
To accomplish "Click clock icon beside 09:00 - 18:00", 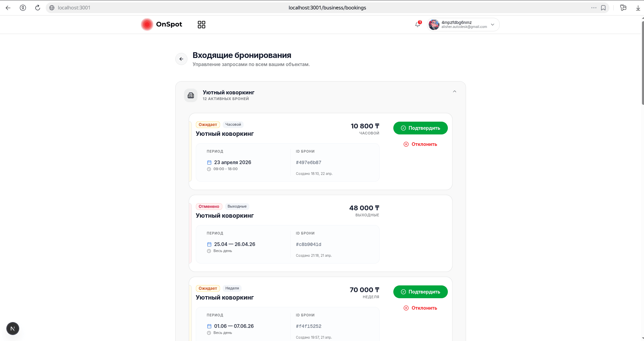I will [209, 169].
